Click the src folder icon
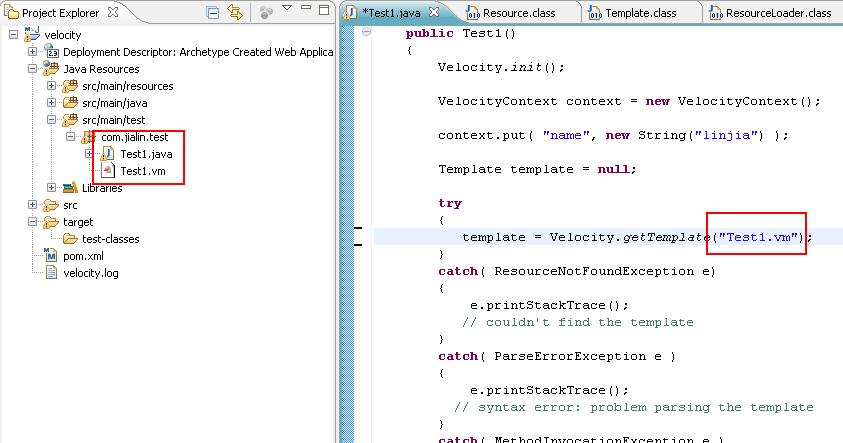The height and width of the screenshot is (443, 843). (x=51, y=205)
